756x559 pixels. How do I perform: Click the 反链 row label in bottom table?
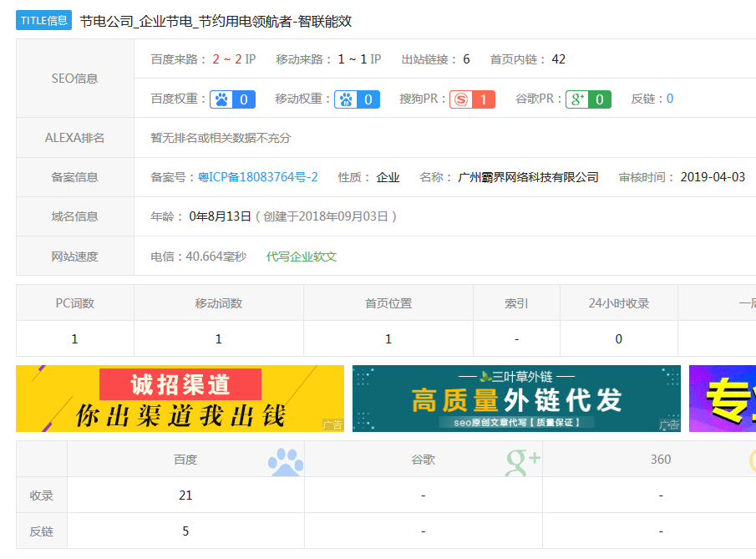(42, 531)
